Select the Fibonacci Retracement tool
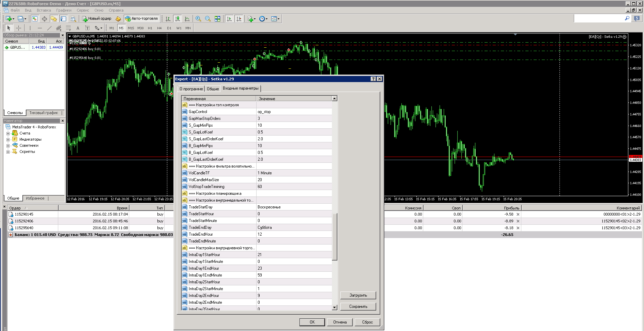Image resolution: width=644 pixels, height=331 pixels. coord(68,28)
